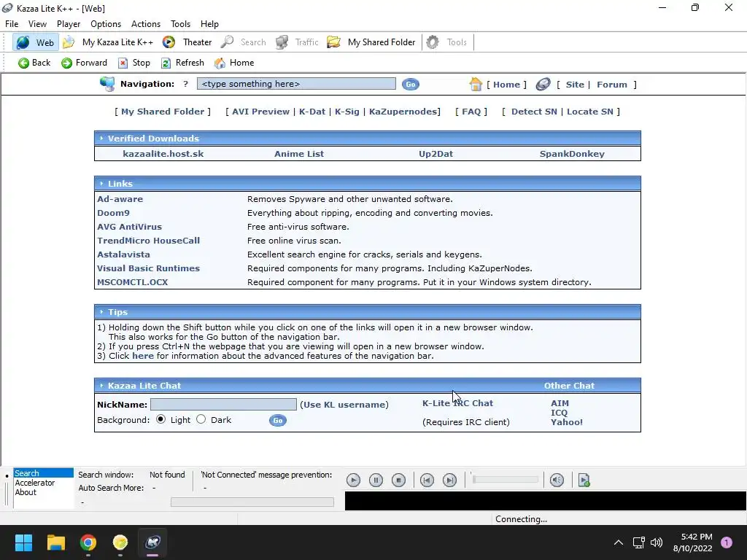
Task: Collapse the Kazaa Lite Chat section arrow
Action: click(x=101, y=385)
